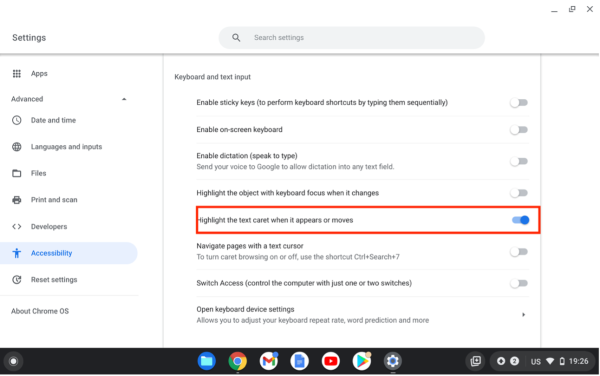Click the 'Open keyboard device settings' label
Screen dimensions: 600x376
click(245, 309)
